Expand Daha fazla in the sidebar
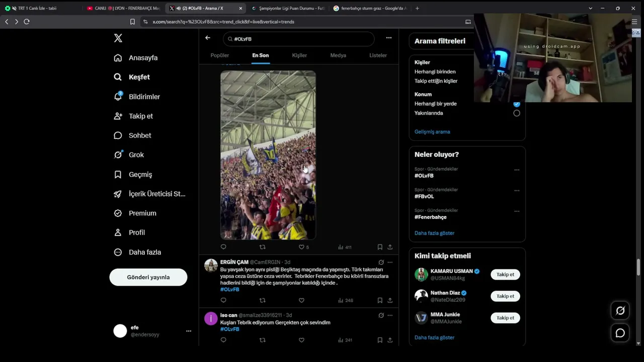Image resolution: width=644 pixels, height=362 pixels. pos(137,252)
